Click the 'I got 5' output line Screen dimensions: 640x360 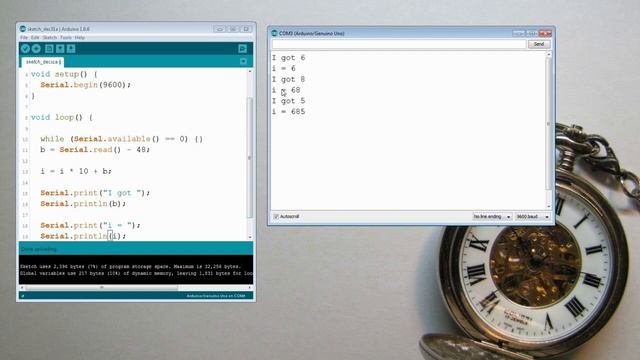(x=289, y=101)
